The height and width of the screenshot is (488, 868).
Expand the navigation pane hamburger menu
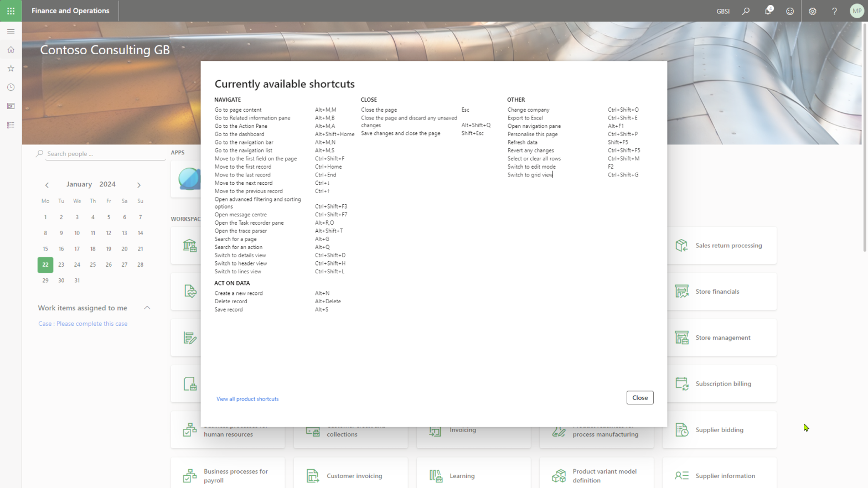[x=11, y=32]
